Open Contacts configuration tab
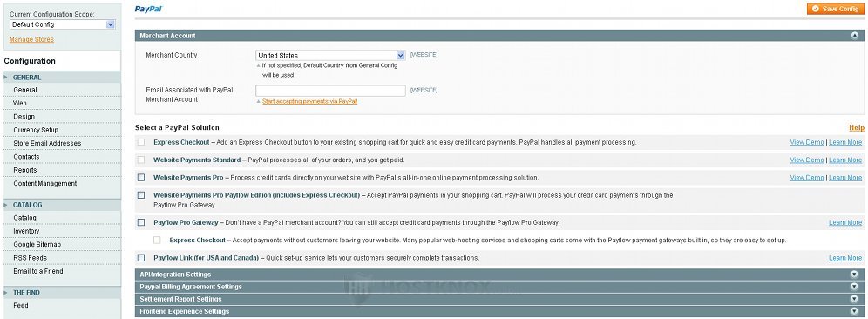 (x=62, y=157)
